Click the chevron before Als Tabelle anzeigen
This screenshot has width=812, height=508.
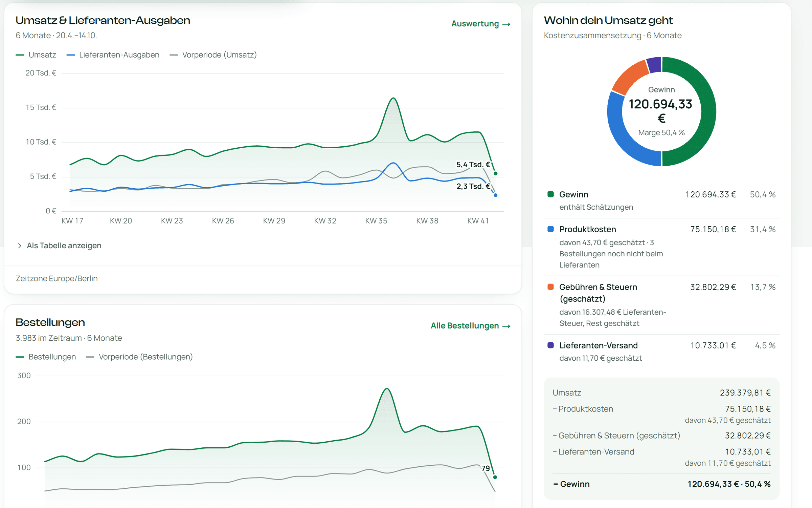click(x=20, y=246)
